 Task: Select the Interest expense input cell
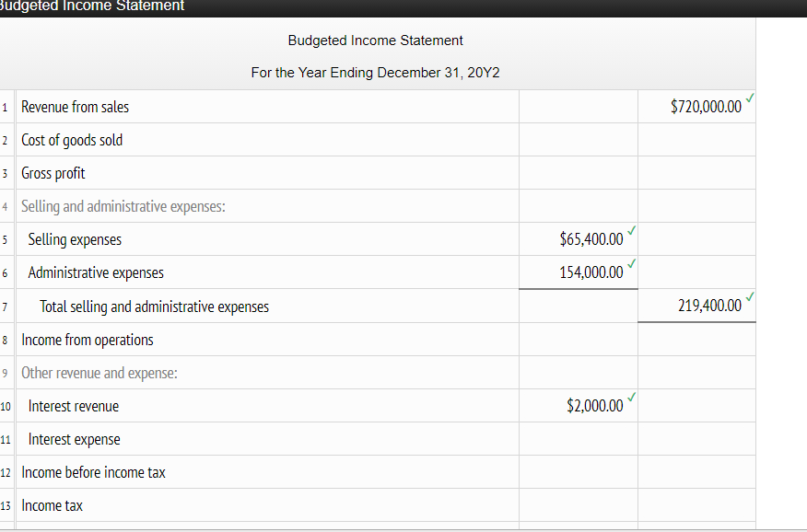pos(578,439)
